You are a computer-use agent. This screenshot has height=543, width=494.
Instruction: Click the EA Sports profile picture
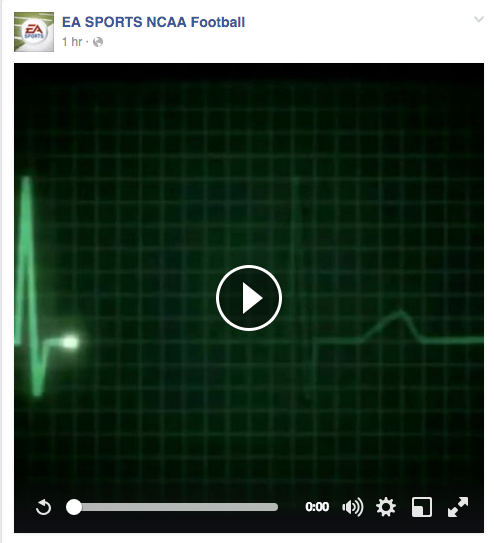tap(34, 32)
